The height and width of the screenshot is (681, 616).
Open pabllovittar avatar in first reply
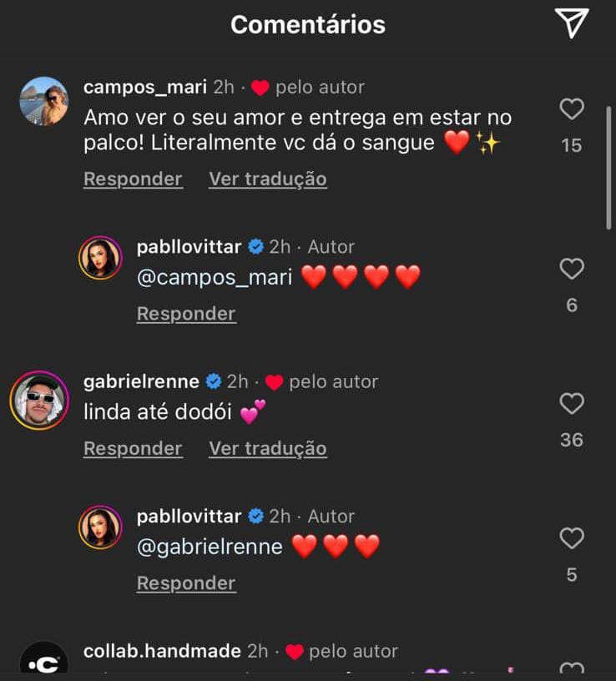pos(100,257)
